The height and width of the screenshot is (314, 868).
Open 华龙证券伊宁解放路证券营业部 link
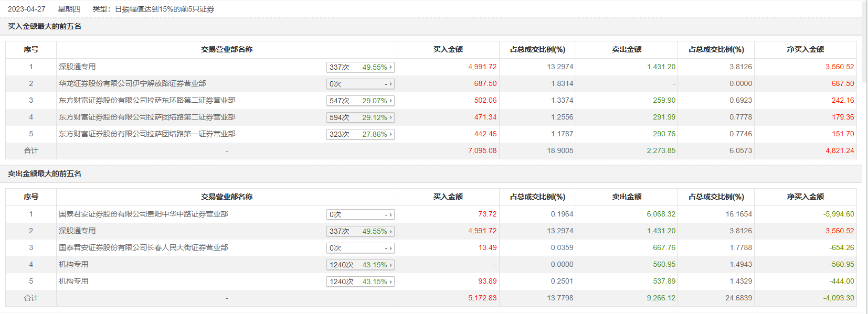click(x=132, y=83)
